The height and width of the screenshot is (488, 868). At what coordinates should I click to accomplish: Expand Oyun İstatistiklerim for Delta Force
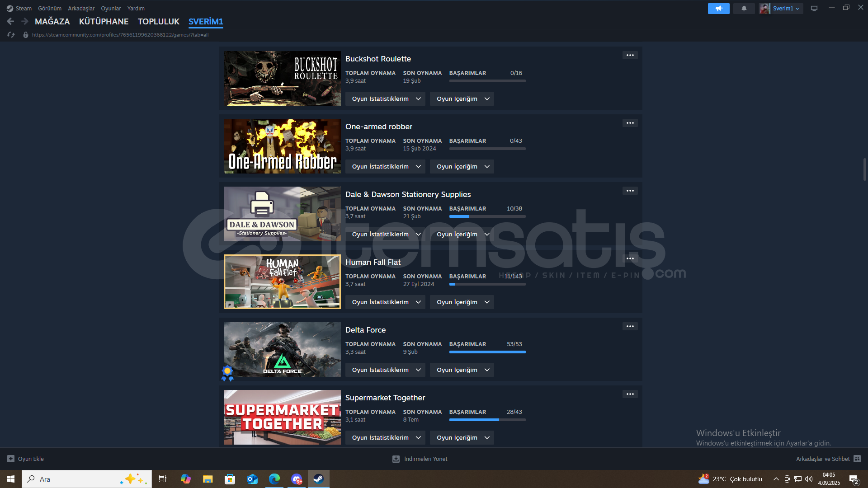(385, 370)
